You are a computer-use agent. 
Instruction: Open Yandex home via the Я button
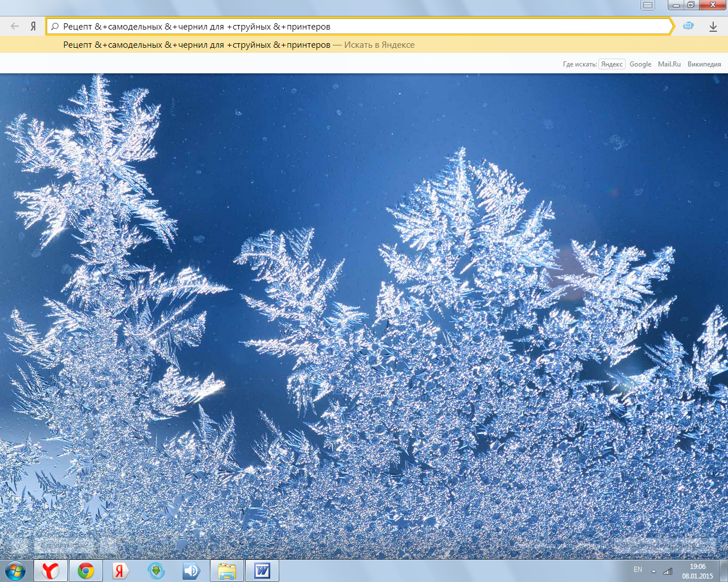pyautogui.click(x=33, y=26)
